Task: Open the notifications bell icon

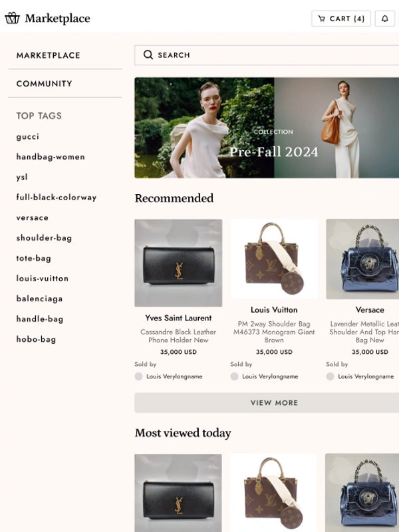Action: (x=385, y=19)
